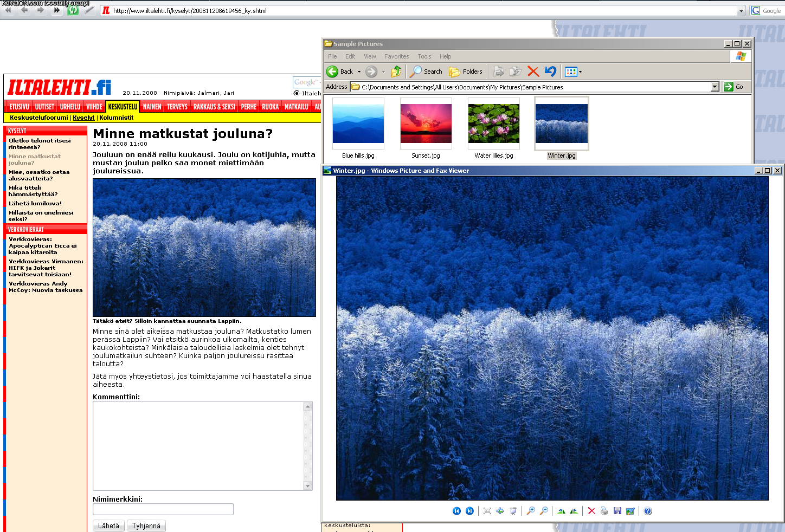Open Search in Sample Pictures window
The width and height of the screenshot is (785, 532).
[x=426, y=72]
